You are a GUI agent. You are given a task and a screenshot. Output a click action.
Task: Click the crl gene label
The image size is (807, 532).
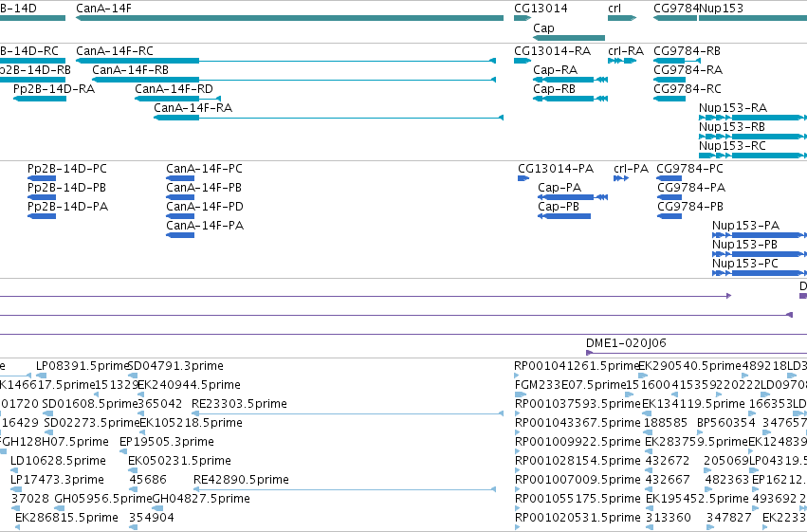click(x=614, y=9)
